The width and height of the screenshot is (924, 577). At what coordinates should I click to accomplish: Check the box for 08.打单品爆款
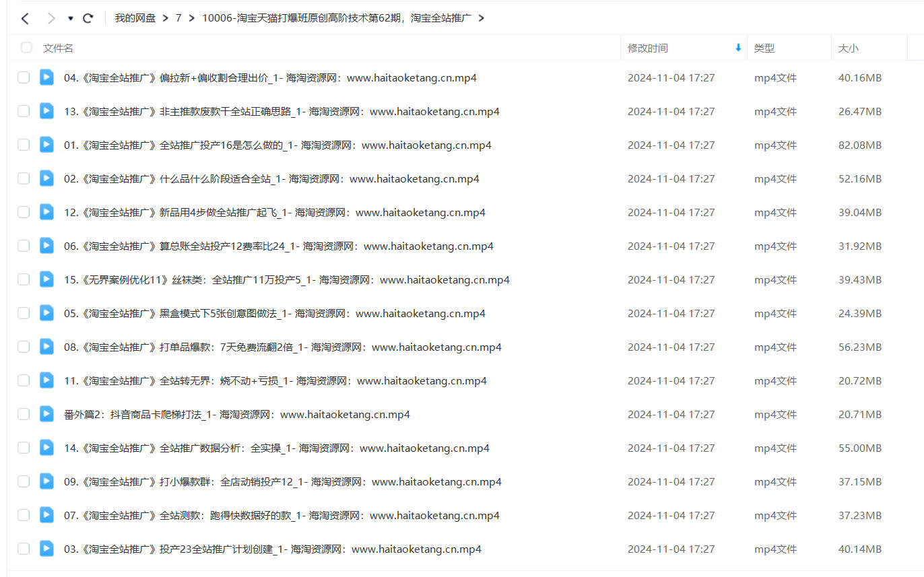click(24, 347)
